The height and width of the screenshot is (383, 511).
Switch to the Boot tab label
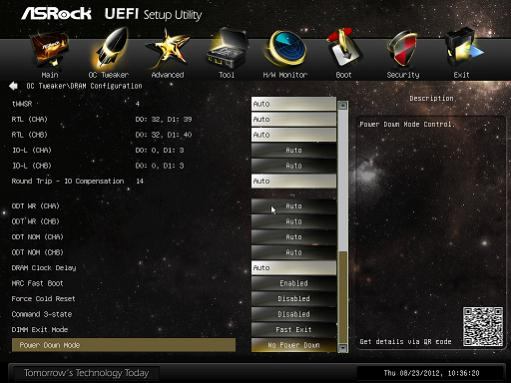click(344, 75)
